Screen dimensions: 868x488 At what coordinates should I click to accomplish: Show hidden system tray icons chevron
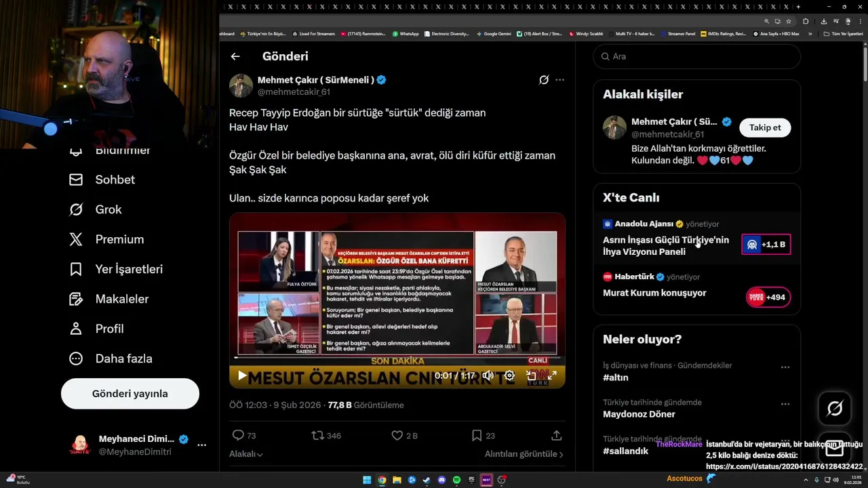pyautogui.click(x=806, y=480)
